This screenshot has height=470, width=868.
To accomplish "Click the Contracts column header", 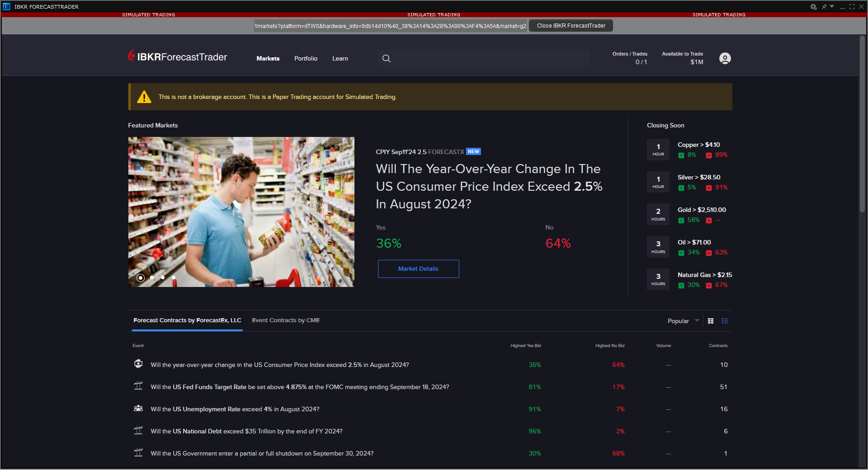I will point(718,346).
